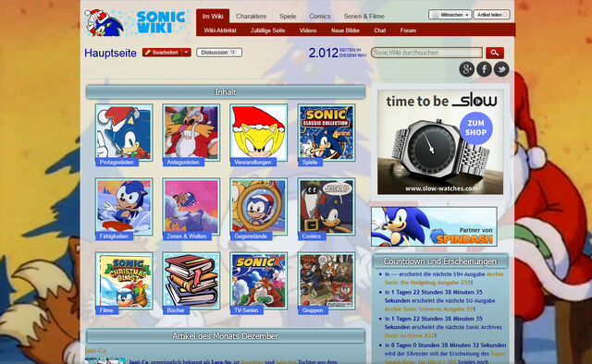Screen dimensions: 592x364
Task: Click the 2.012 Seiten page counter
Action: pyautogui.click(x=337, y=53)
